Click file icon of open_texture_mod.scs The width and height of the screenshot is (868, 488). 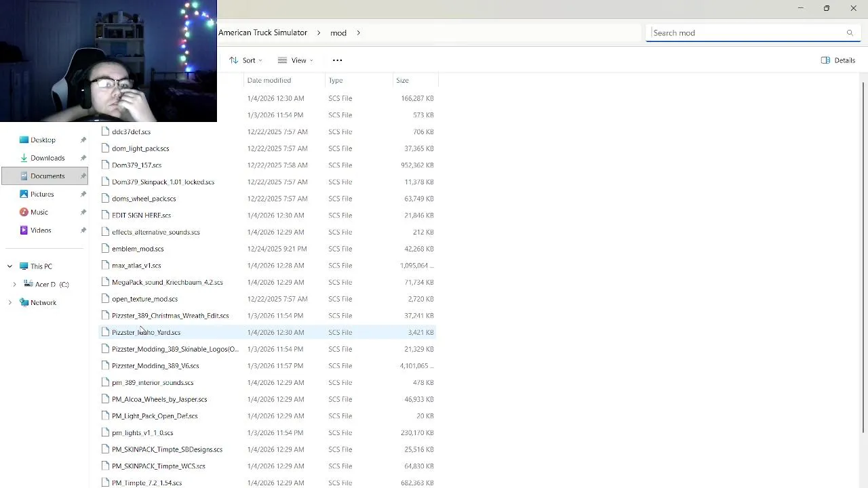(105, 299)
